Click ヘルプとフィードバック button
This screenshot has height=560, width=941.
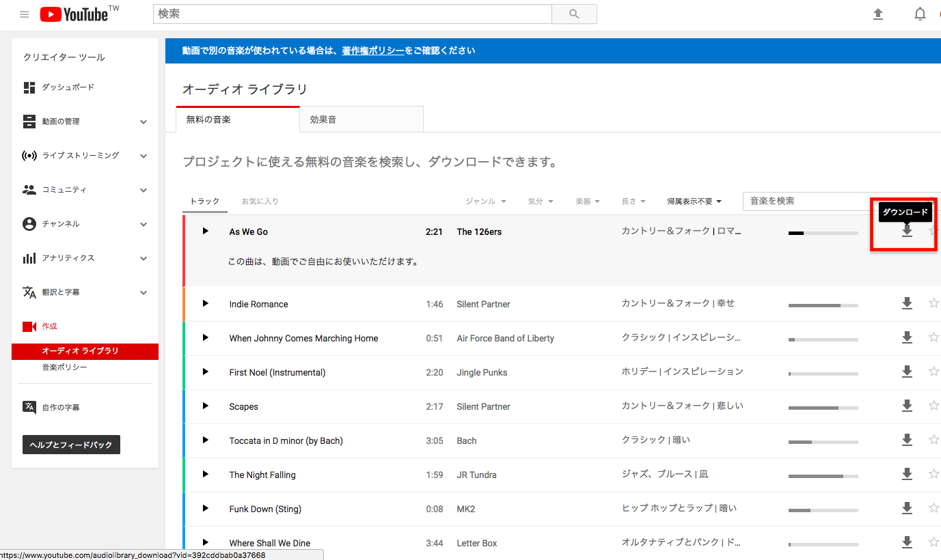(72, 445)
